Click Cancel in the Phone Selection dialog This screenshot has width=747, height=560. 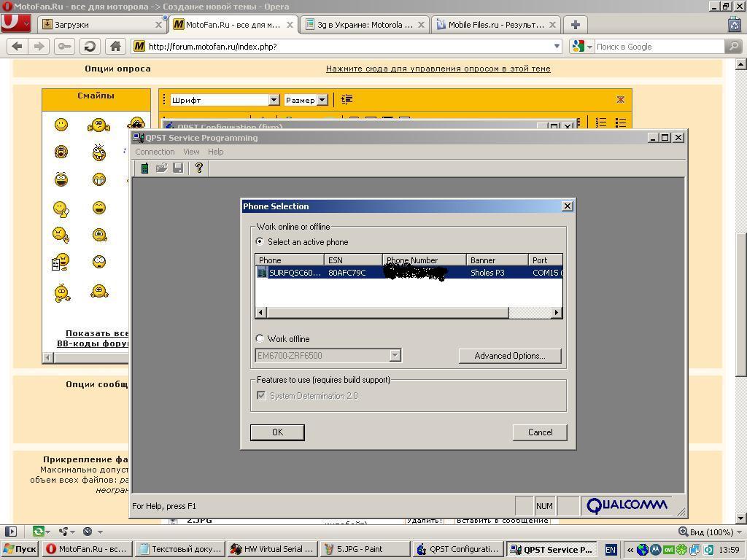[540, 432]
